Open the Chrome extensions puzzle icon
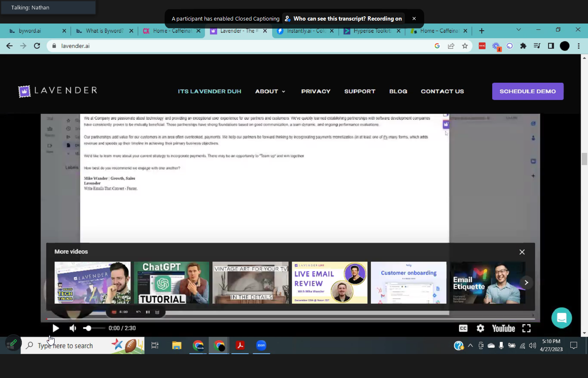The height and width of the screenshot is (378, 588). 523,46
